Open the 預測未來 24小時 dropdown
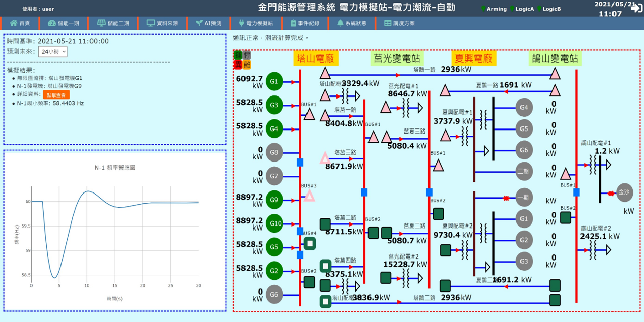The image size is (644, 322). click(53, 52)
